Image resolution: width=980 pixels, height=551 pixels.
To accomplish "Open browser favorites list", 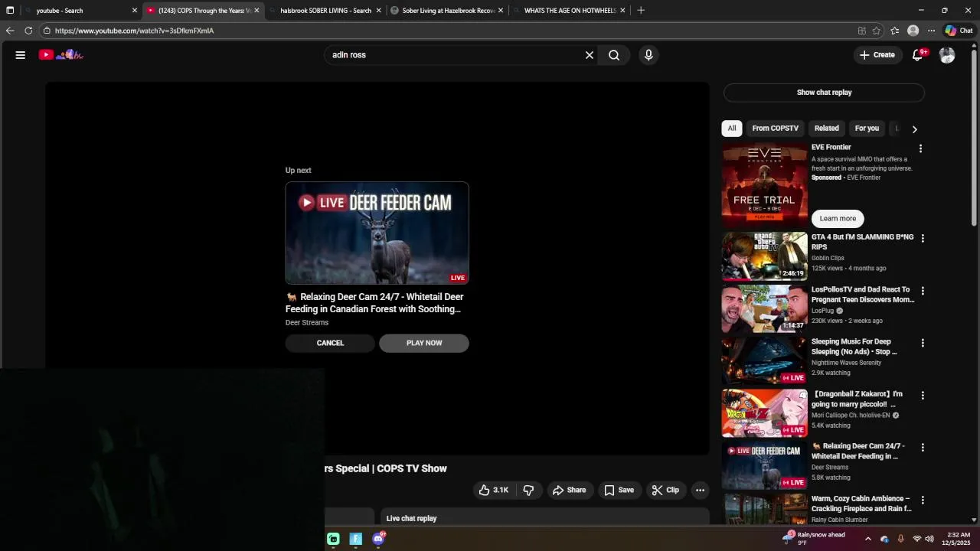I will pos(895,31).
